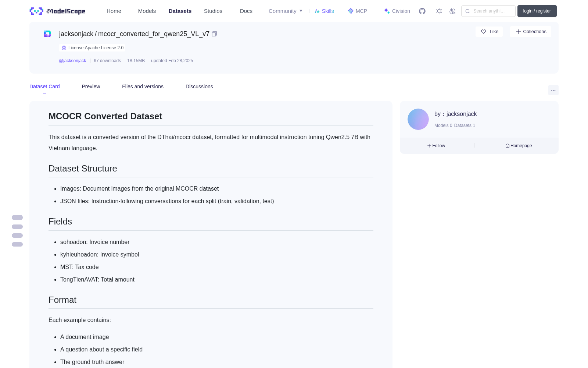Add dataset to Collections
Viewport: 588px width, 368px height.
click(531, 32)
